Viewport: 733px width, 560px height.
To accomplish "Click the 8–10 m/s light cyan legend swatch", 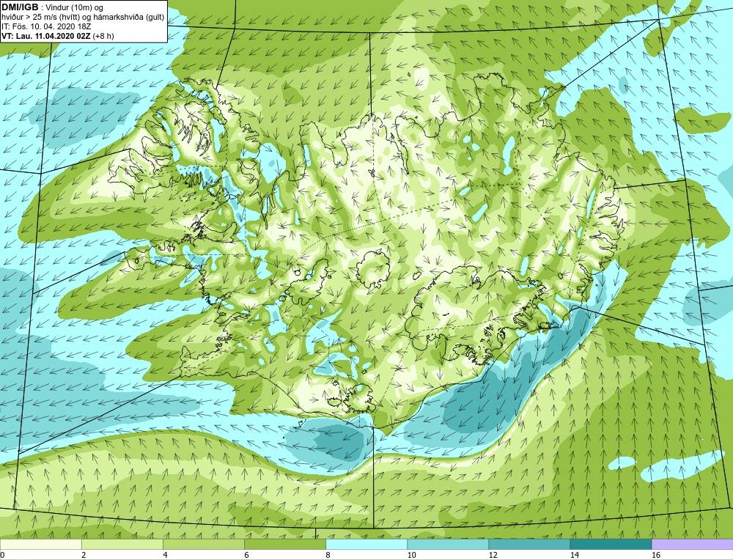I will point(366,544).
